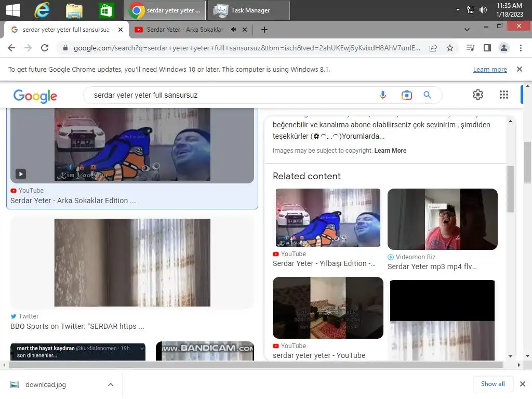Start voice search with the microphone icon
The width and height of the screenshot is (532, 399).
tap(383, 95)
